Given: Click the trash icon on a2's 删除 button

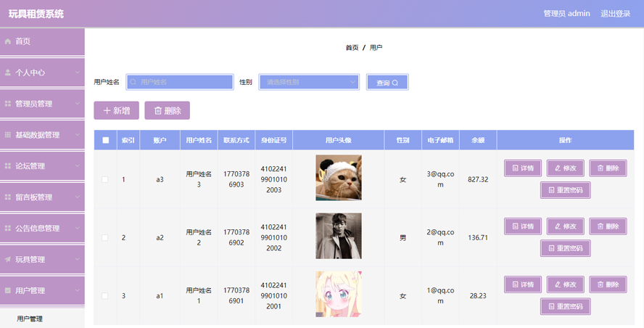Looking at the screenshot, I should tap(600, 226).
